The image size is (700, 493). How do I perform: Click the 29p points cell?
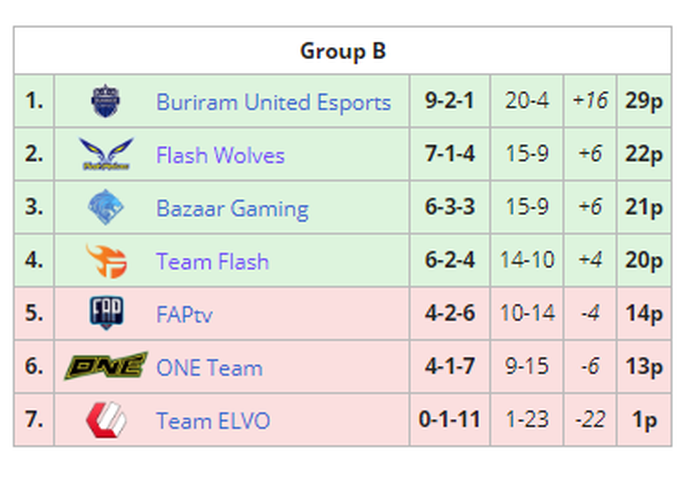click(644, 100)
